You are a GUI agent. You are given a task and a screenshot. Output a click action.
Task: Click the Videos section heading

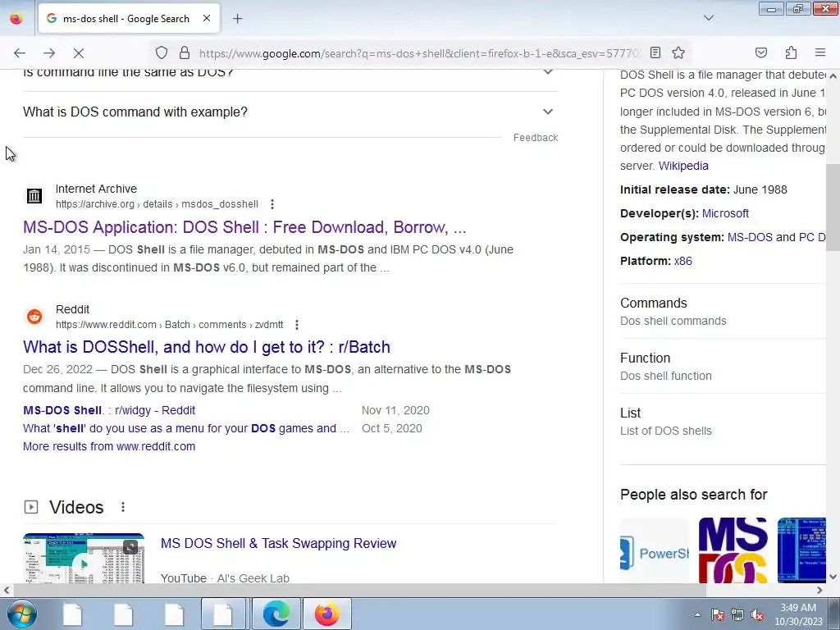point(76,507)
